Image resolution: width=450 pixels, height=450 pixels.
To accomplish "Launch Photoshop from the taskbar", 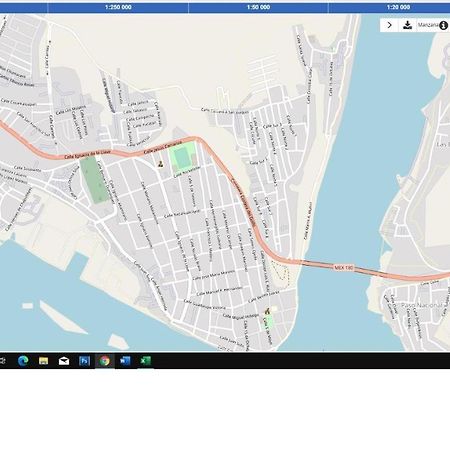I will pyautogui.click(x=84, y=361).
